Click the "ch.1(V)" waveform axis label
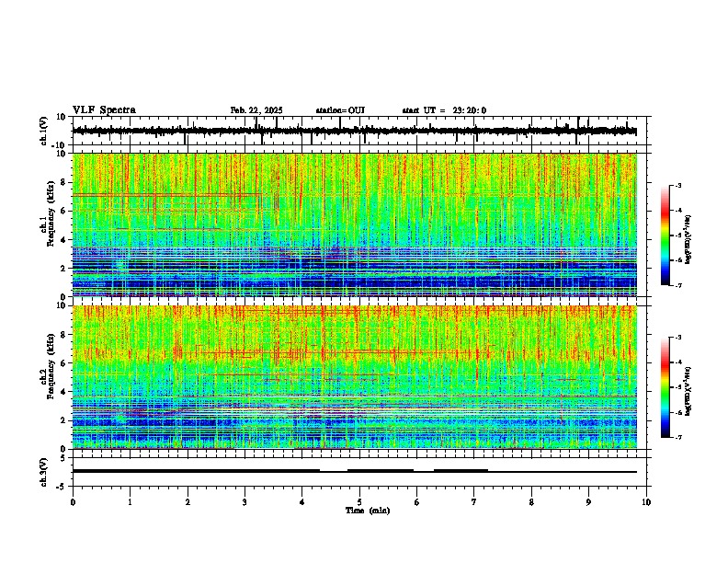 coord(44,131)
